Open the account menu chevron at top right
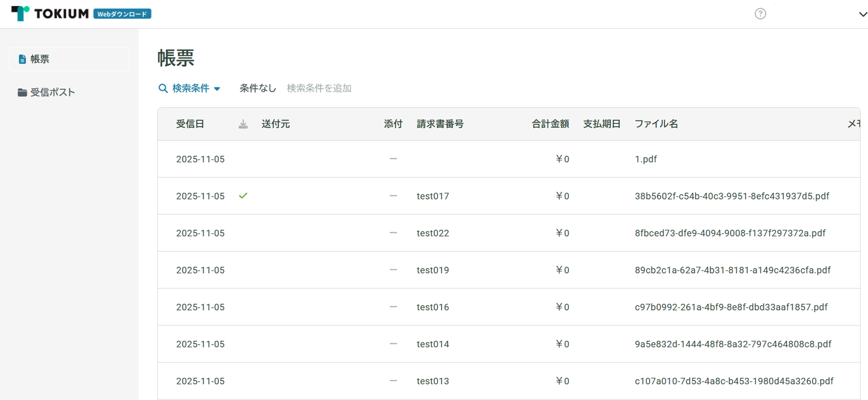The height and width of the screenshot is (400, 868). (x=863, y=14)
